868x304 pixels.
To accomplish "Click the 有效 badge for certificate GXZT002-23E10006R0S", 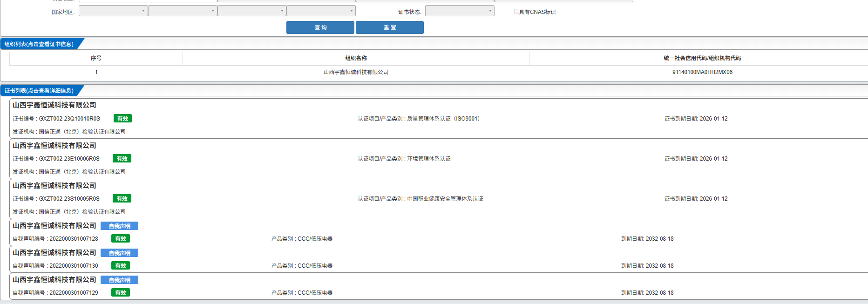I will click(x=122, y=159).
